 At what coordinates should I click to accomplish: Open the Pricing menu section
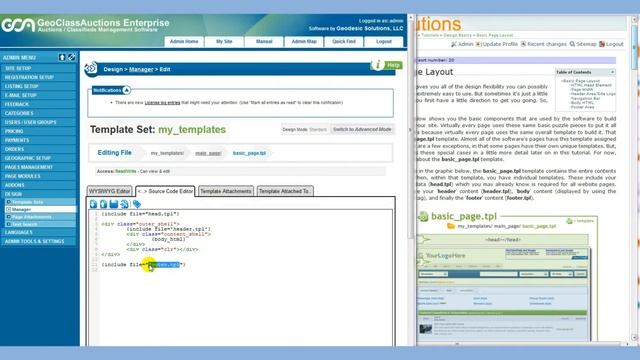tap(38, 131)
